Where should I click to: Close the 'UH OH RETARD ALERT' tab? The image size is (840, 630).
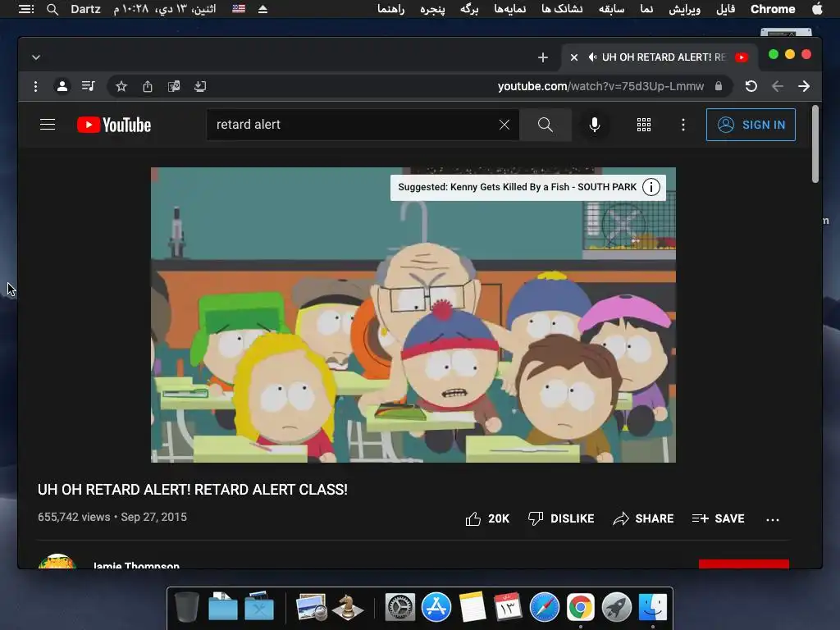click(573, 57)
